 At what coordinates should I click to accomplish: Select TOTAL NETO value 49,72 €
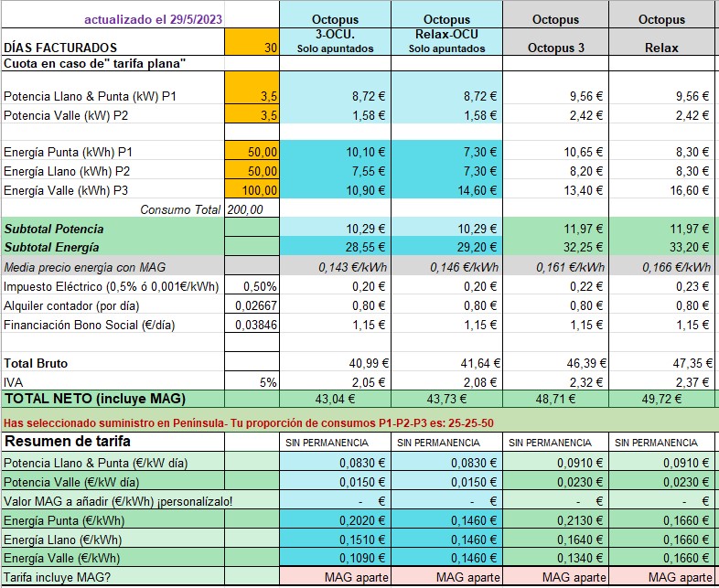661,399
